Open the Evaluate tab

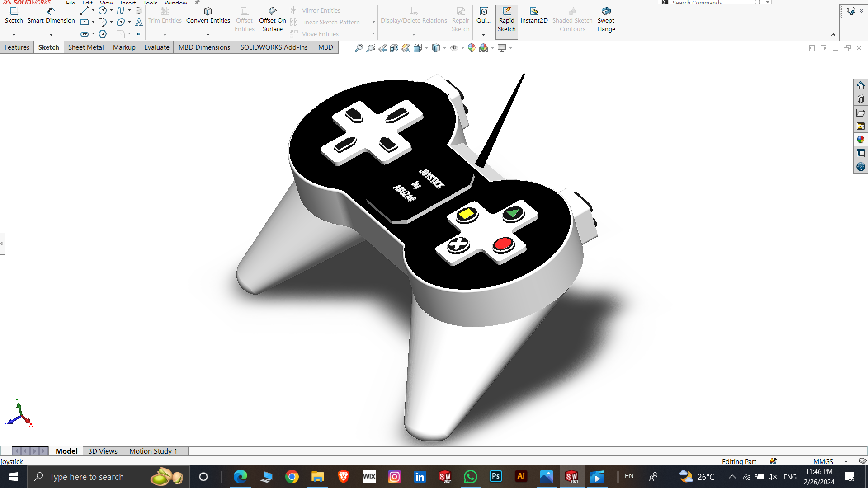tap(156, 47)
